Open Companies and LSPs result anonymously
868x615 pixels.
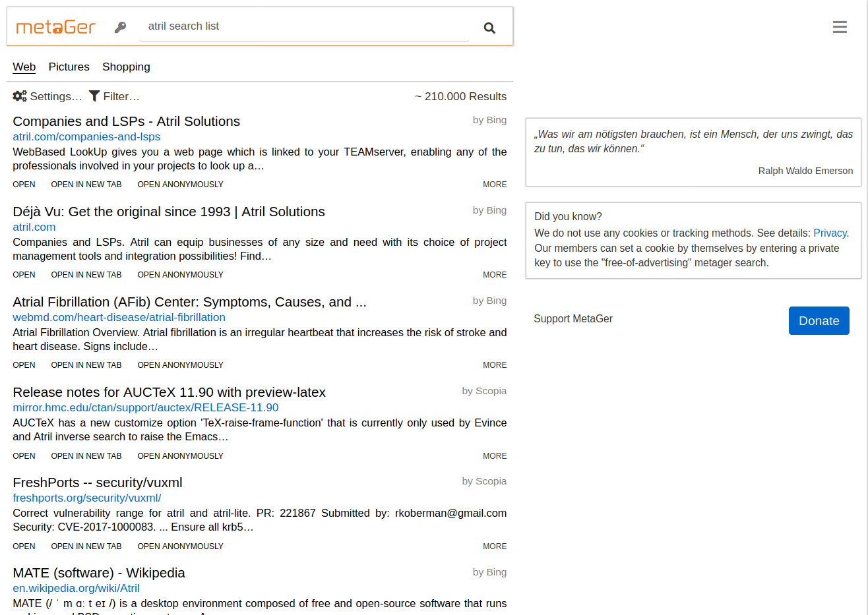pos(180,185)
